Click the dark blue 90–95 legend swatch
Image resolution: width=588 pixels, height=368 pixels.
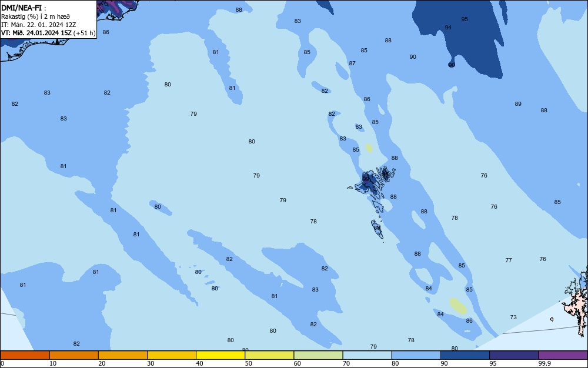465,355
